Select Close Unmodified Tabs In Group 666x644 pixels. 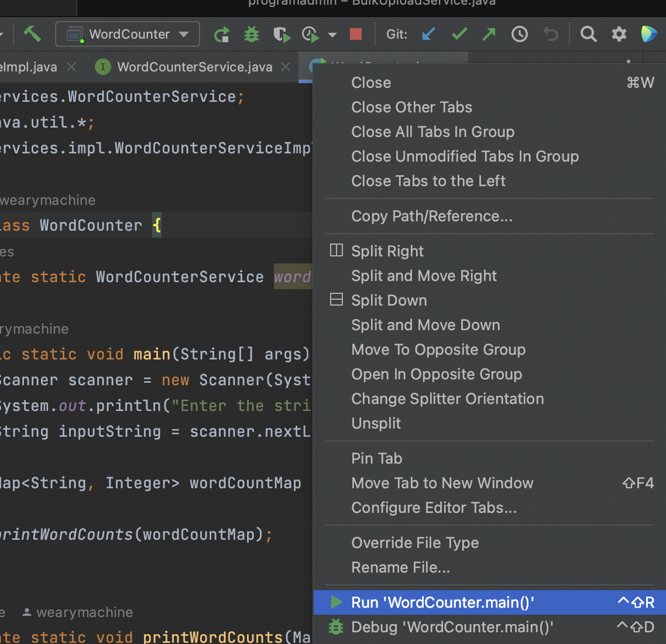(x=490, y=156)
